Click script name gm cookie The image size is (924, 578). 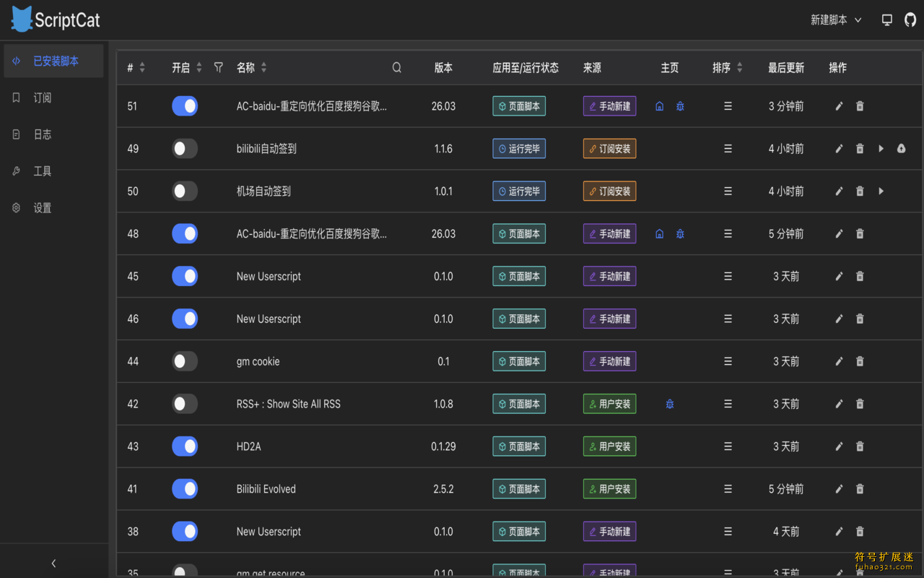pyautogui.click(x=258, y=361)
